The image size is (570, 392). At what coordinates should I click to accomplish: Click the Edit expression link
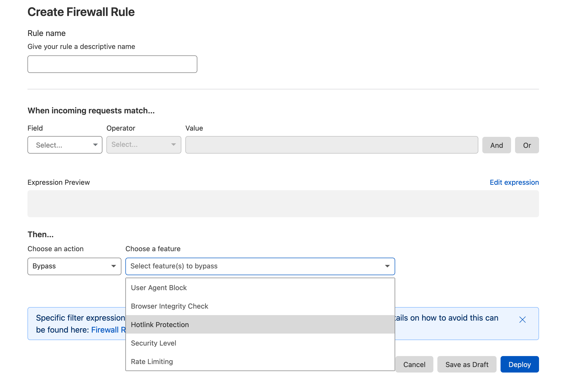point(514,182)
